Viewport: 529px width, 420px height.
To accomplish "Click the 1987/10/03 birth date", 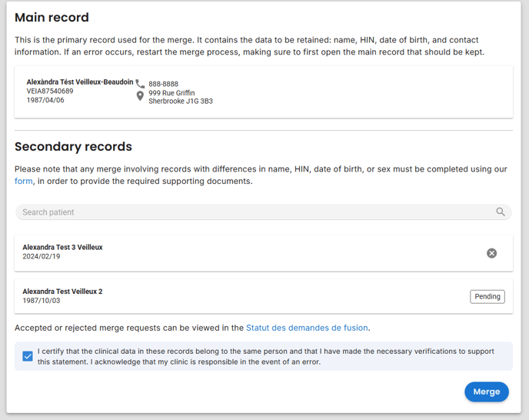I will tap(42, 301).
